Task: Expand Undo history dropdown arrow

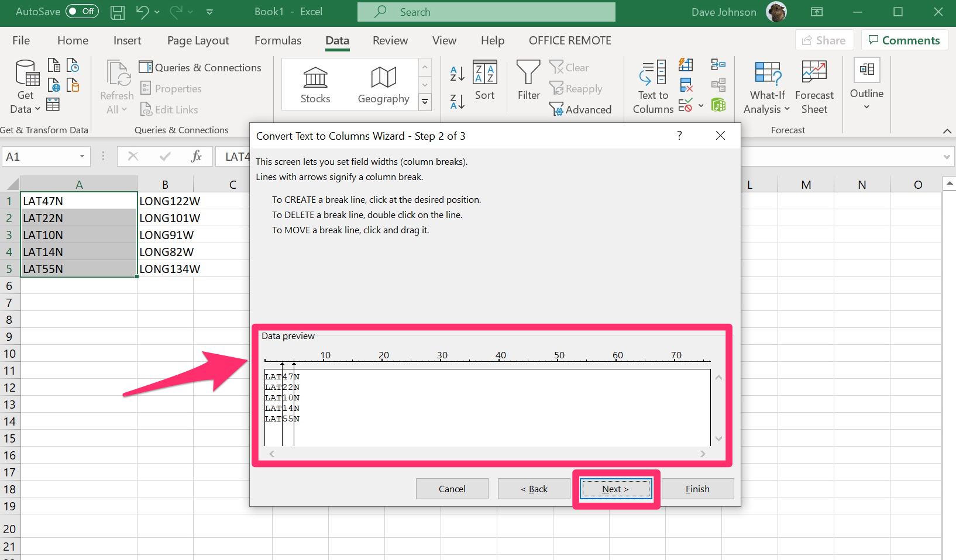Action: pos(157,12)
